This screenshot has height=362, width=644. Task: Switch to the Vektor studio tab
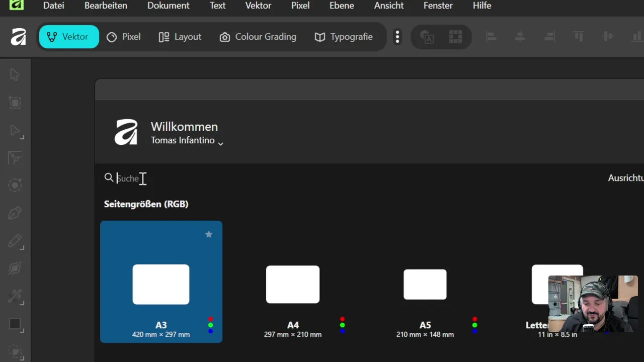69,37
